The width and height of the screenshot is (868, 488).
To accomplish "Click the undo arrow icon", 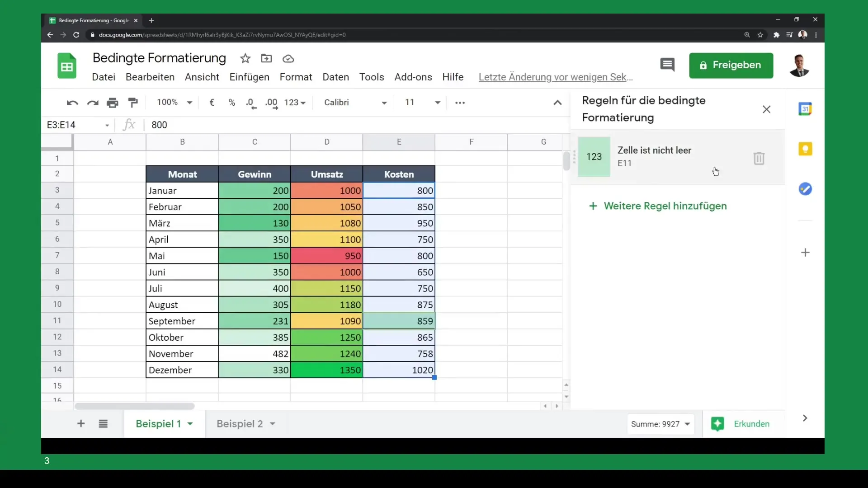I will pyautogui.click(x=72, y=102).
